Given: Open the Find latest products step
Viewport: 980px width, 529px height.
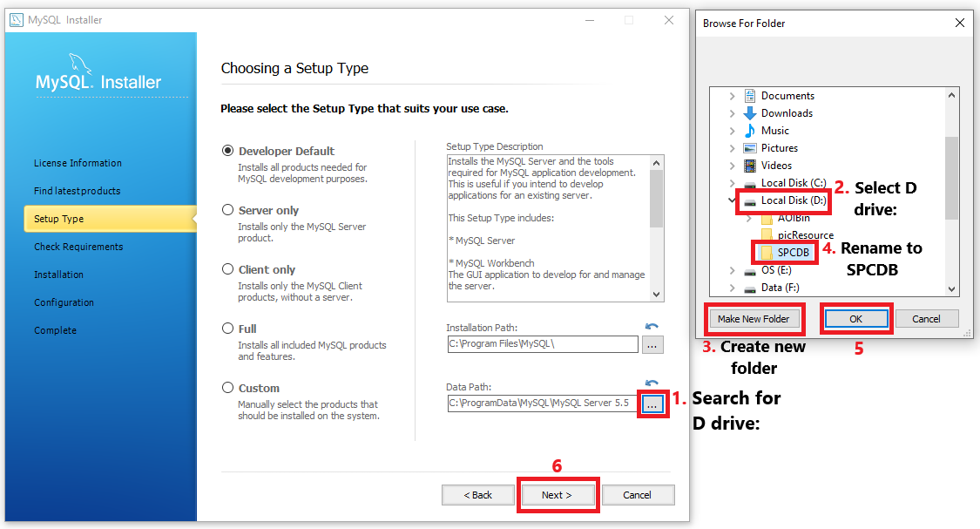Looking at the screenshot, I should point(77,191).
